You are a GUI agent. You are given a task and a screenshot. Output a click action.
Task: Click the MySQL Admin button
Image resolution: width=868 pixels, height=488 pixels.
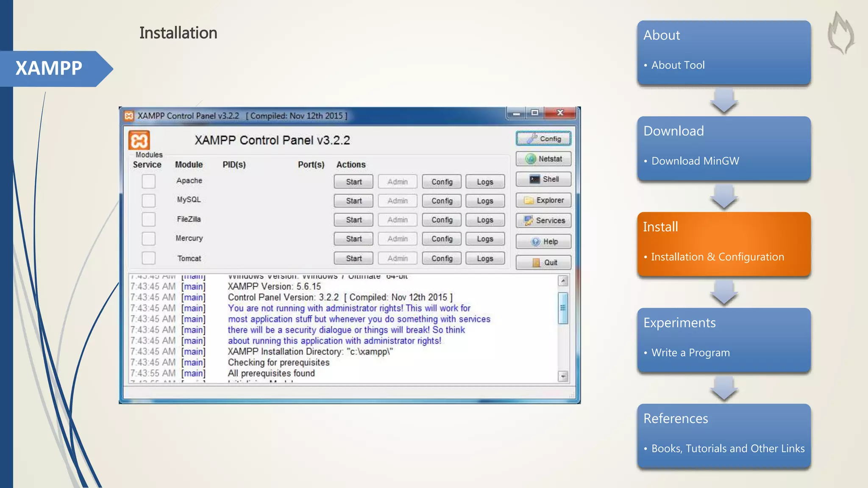(398, 201)
